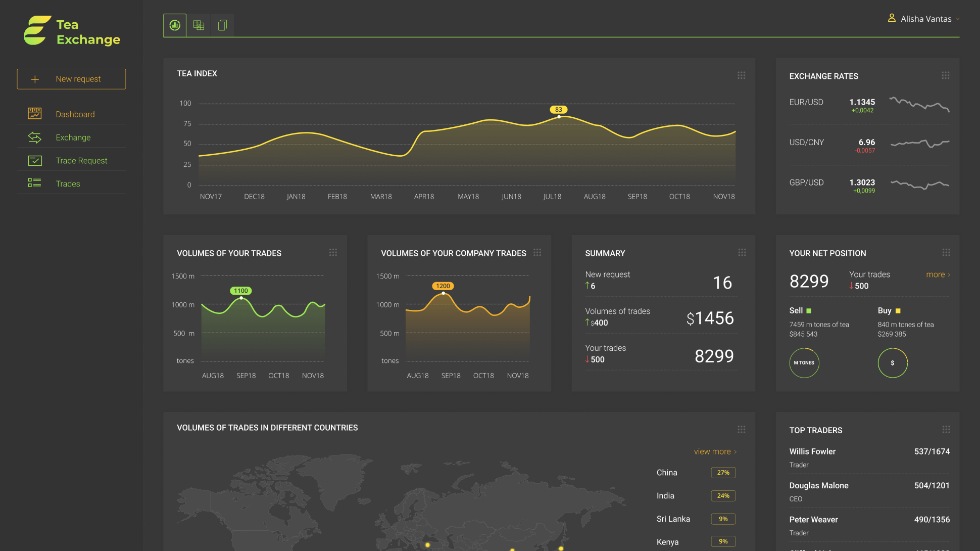Click Exchange Rates panel grid handle
The image size is (980, 551).
945,75
